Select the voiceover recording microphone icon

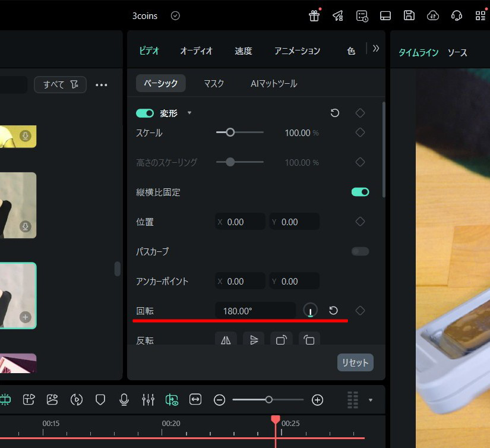[124, 399]
